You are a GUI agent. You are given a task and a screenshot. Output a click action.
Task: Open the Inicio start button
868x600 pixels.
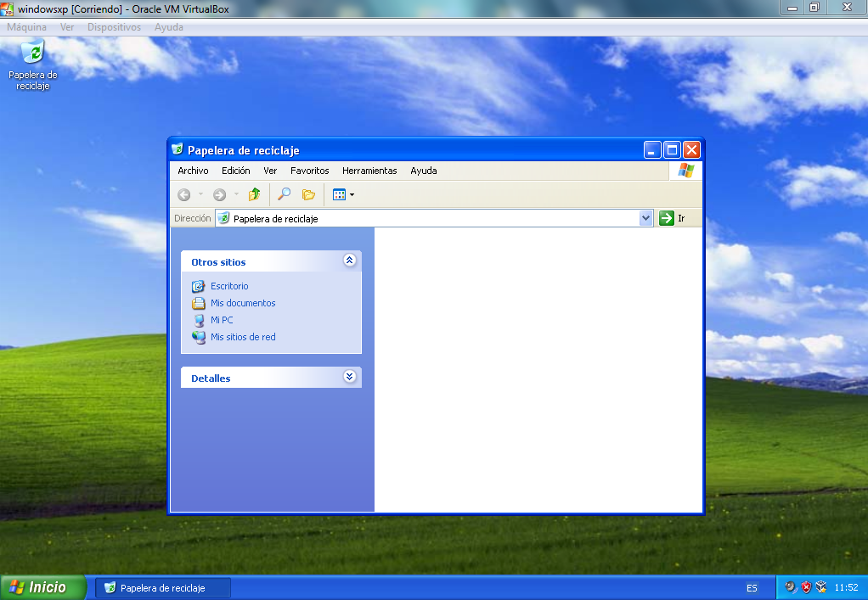tap(43, 587)
